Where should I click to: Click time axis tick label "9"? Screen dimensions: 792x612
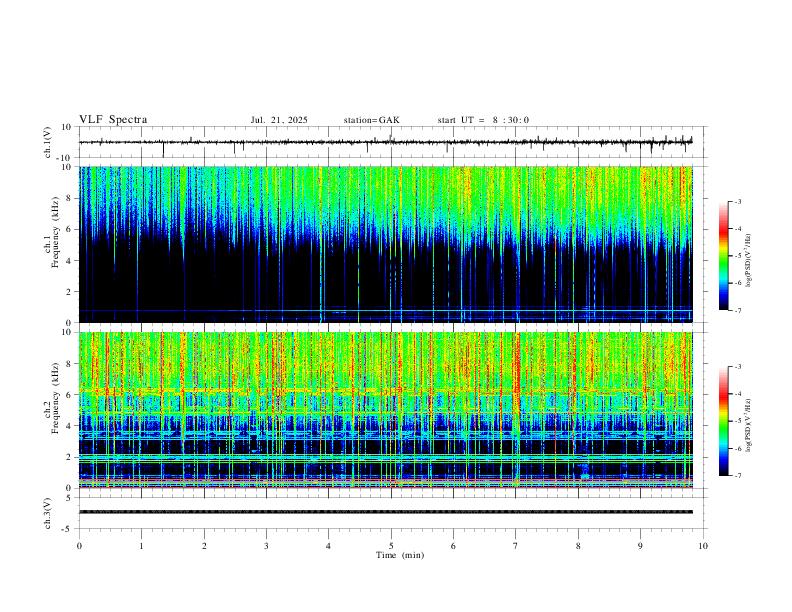[x=640, y=546]
